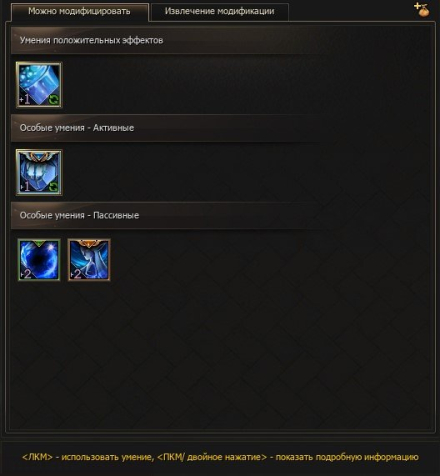440x476 pixels.
Task: Select the blue crystal buff skill icon
Action: click(39, 85)
